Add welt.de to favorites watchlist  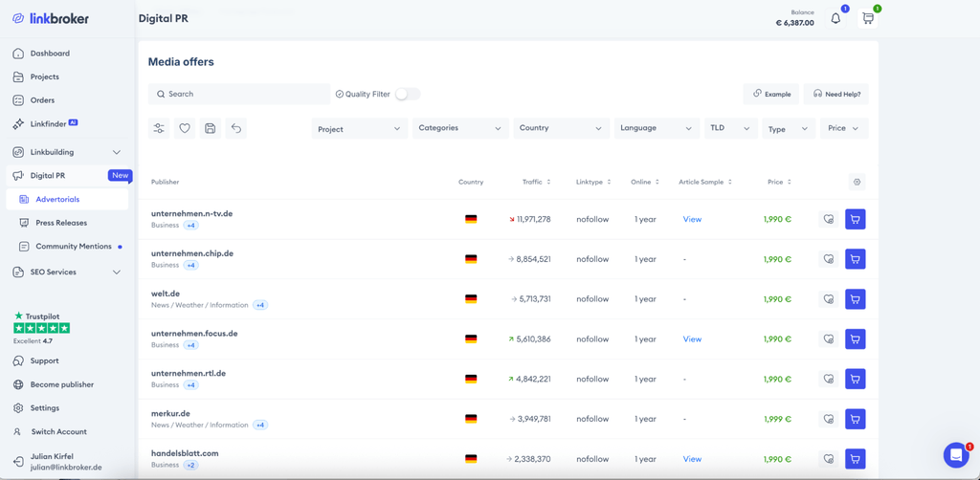point(829,299)
